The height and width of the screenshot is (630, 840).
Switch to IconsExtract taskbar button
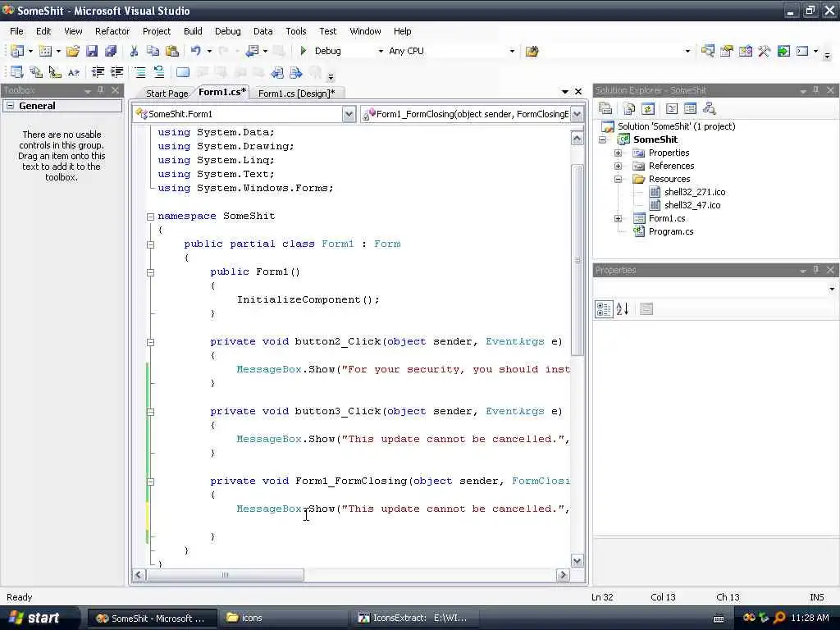click(x=413, y=618)
